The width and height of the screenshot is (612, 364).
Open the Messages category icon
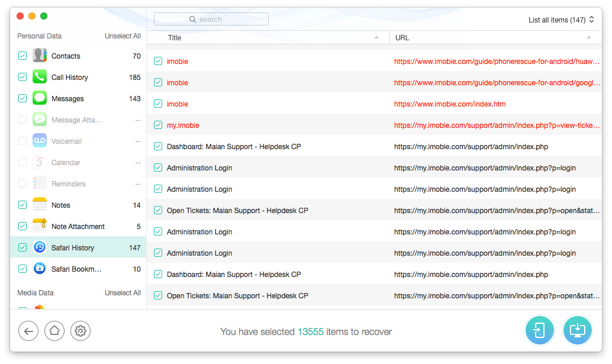click(40, 99)
